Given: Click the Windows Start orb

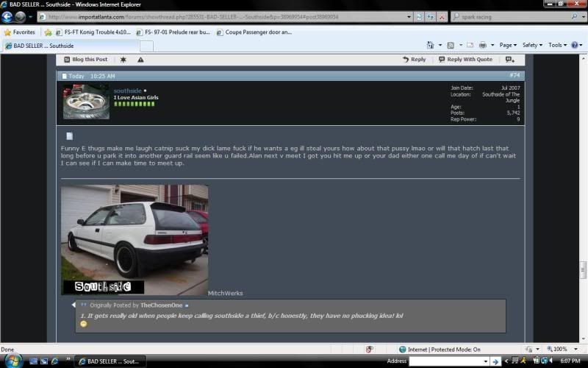Looking at the screenshot, I should click(13, 361).
